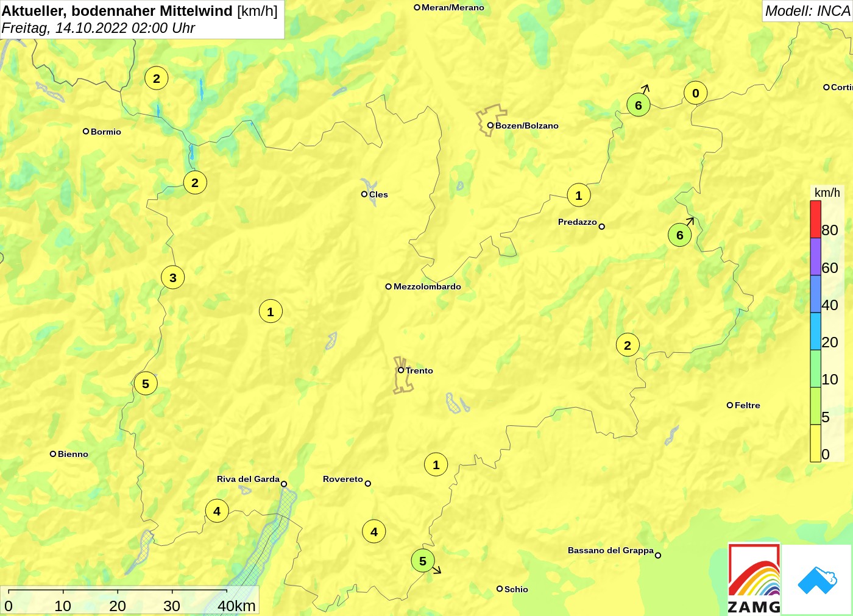Click the "Feltre" city label
Viewport: 853px width, 616px height.
pos(748,405)
